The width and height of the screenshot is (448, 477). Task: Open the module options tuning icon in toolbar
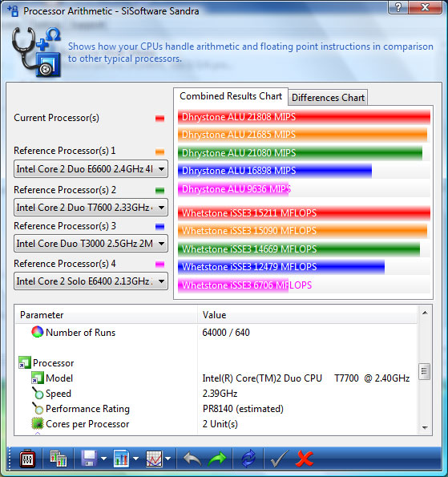pos(28,459)
